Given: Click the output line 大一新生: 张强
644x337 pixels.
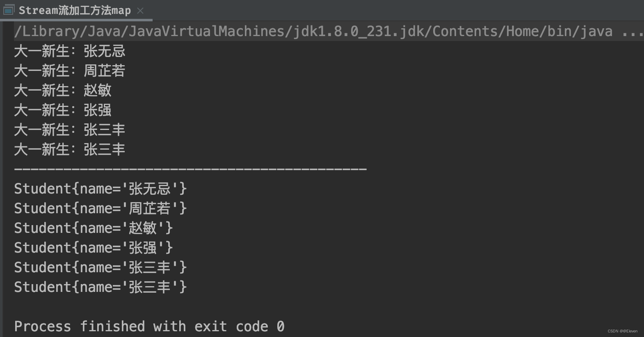Looking at the screenshot, I should [x=62, y=110].
